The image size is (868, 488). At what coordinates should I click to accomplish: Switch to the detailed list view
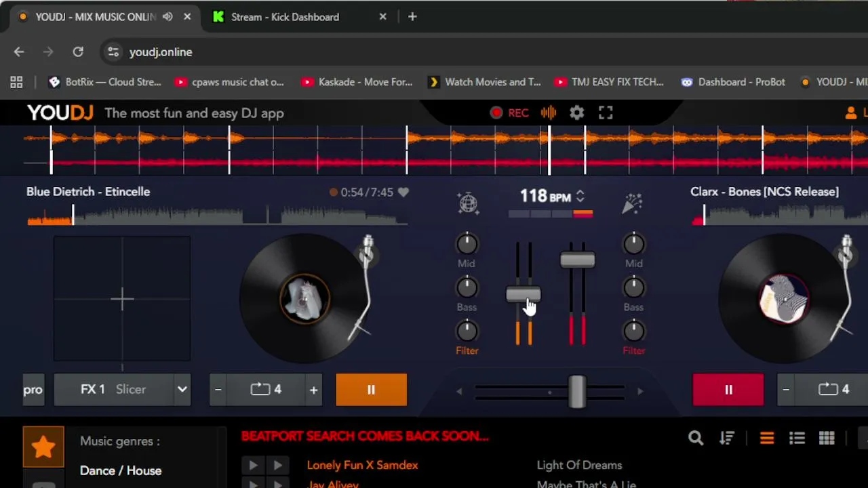coord(797,439)
